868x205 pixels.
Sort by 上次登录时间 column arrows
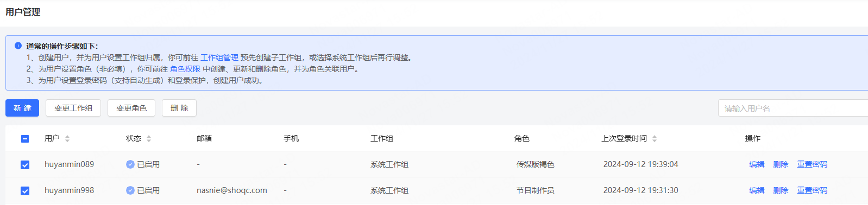655,139
